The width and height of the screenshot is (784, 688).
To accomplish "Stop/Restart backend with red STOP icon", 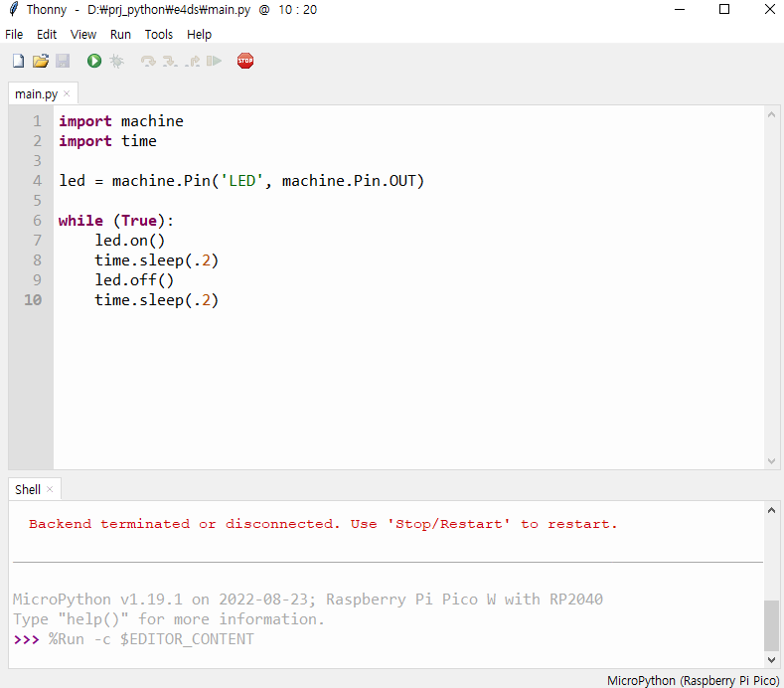I will point(245,61).
